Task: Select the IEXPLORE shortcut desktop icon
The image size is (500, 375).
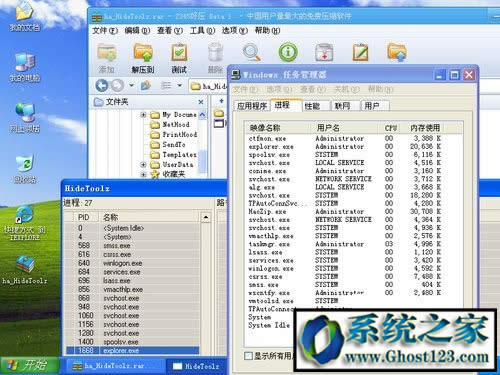Action: click(x=24, y=224)
